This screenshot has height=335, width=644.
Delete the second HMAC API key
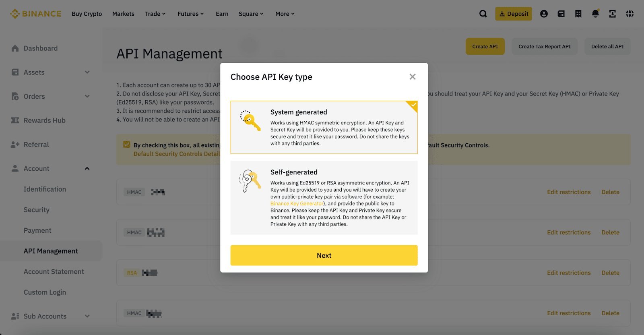[610, 232]
